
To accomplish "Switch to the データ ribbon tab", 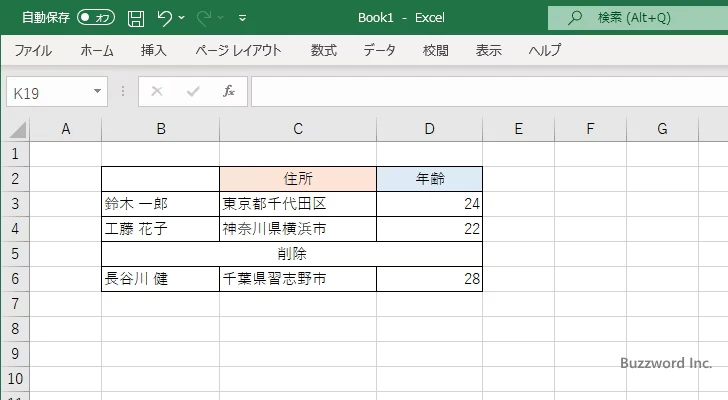I will point(379,50).
